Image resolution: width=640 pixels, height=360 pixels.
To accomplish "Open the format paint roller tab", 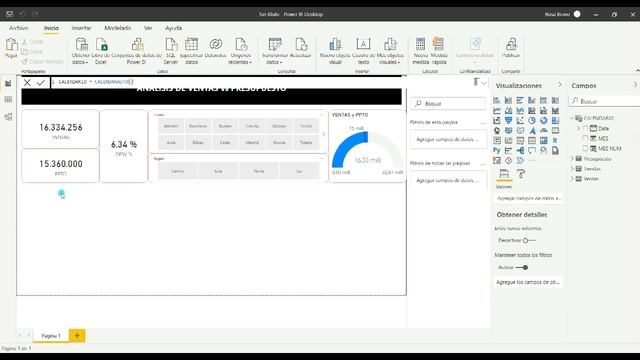I will pyautogui.click(x=521, y=174).
